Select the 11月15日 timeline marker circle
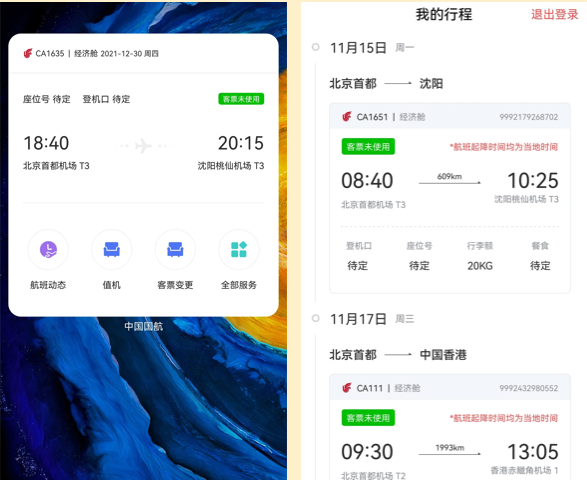This screenshot has height=480, width=587. [x=316, y=47]
